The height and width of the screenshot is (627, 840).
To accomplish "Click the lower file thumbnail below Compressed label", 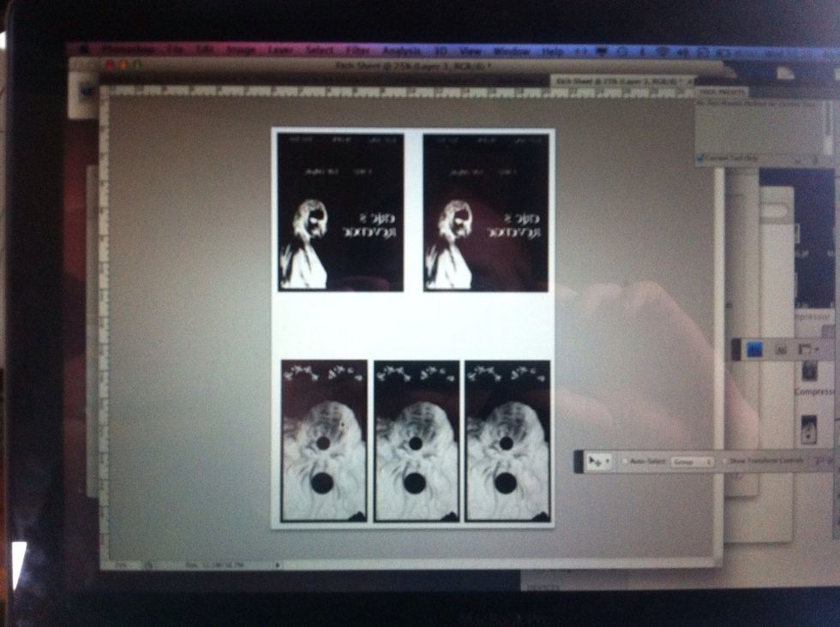I will click(x=808, y=429).
